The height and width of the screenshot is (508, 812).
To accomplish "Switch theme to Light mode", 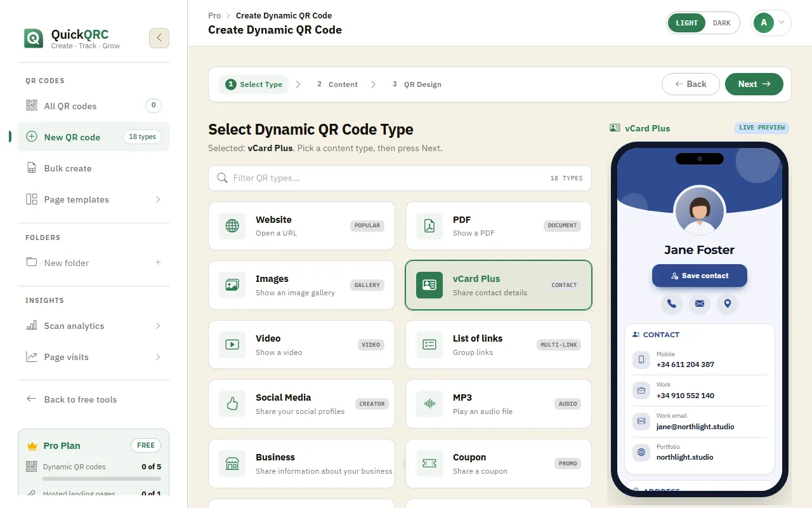I will pos(687,23).
